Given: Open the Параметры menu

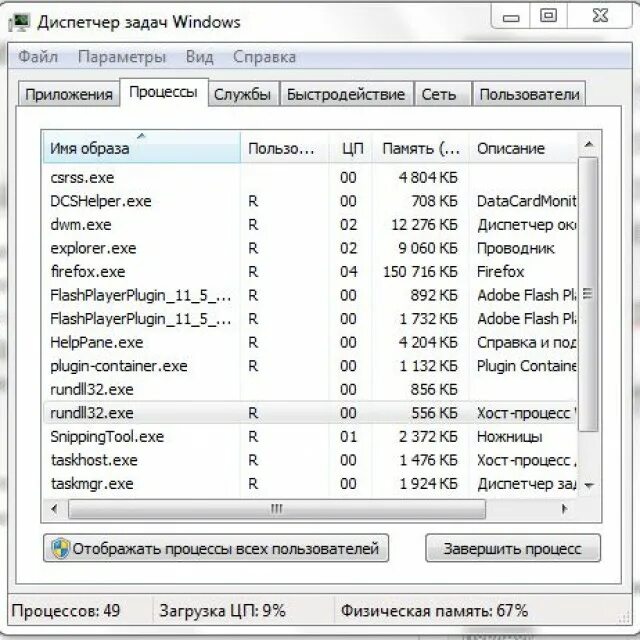Looking at the screenshot, I should pyautogui.click(x=122, y=57).
